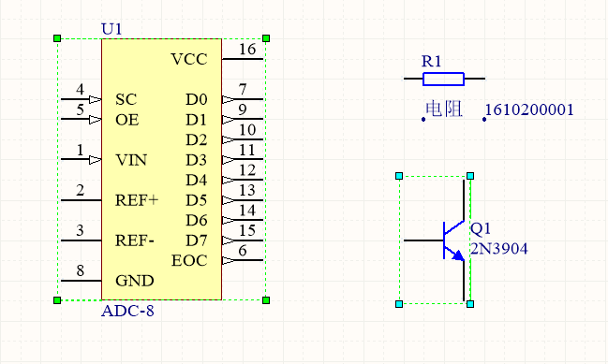Select the D5 output pin 13

(243, 200)
